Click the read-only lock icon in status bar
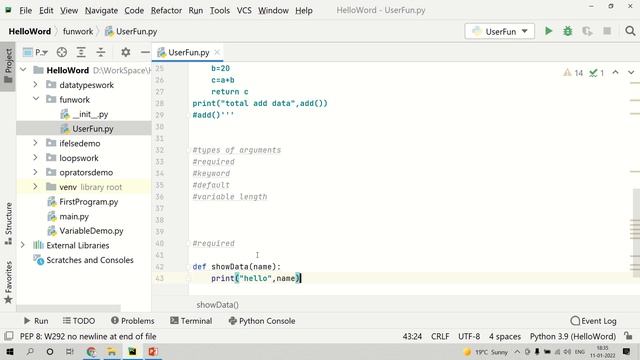The height and width of the screenshot is (360, 640). [x=628, y=336]
